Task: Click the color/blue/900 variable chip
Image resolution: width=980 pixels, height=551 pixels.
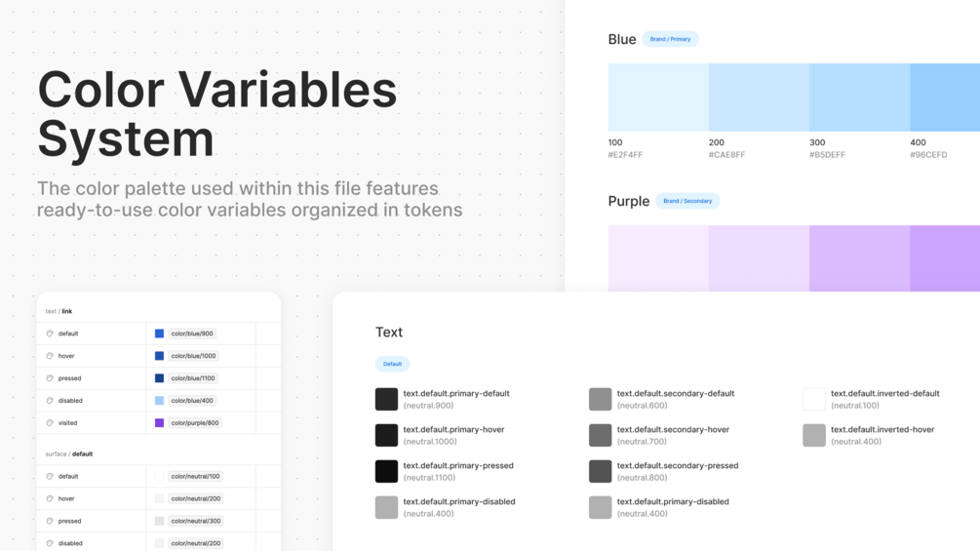Action: coord(192,334)
